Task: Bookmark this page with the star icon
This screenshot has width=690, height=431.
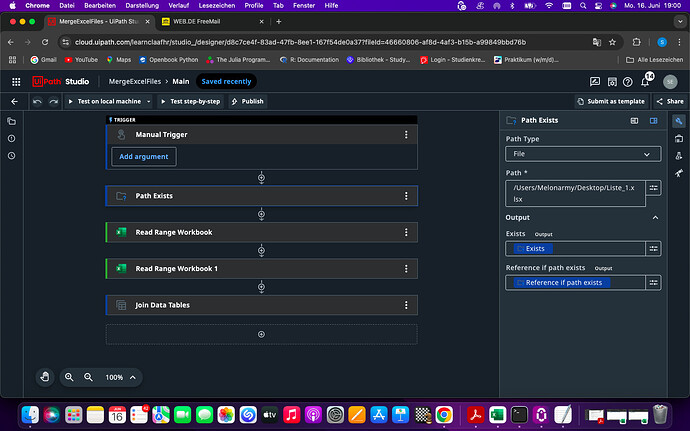Action: pyautogui.click(x=612, y=42)
